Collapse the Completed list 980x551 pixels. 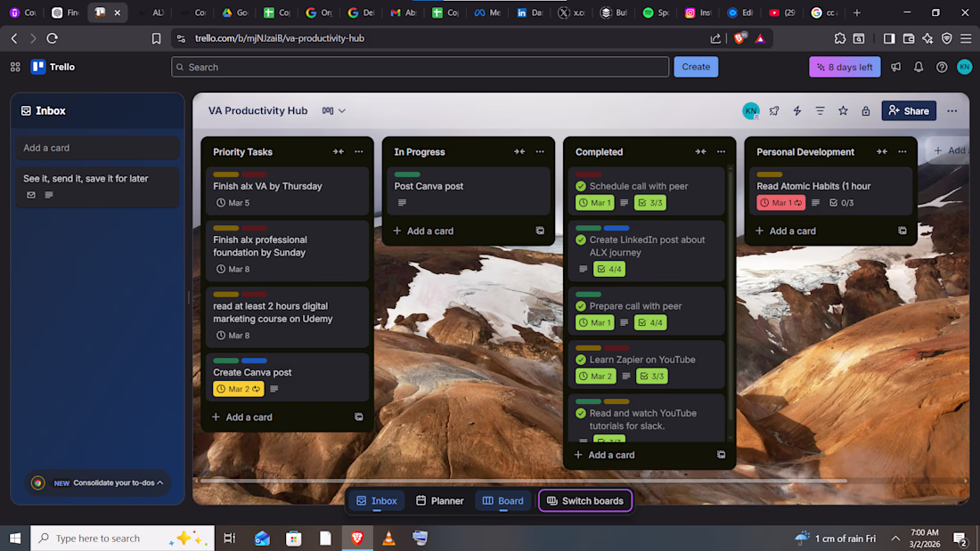[700, 152]
